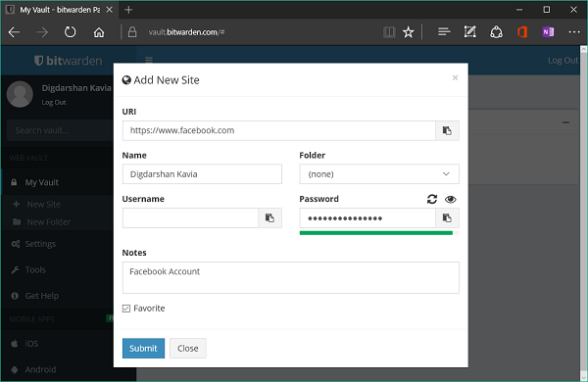Click the Search vault box

click(60, 130)
